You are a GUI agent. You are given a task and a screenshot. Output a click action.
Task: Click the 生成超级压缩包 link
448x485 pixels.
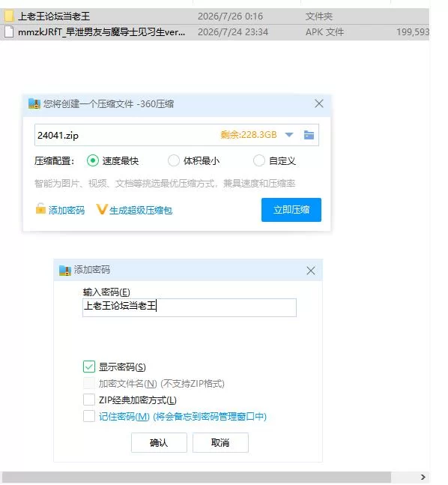[141, 211]
